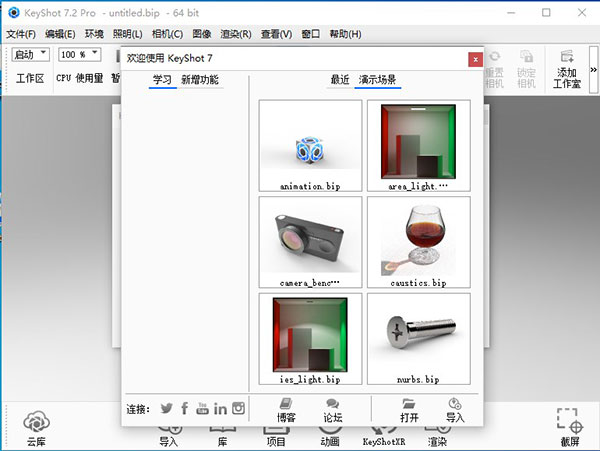Screen dimensions: 600x451
Task: Switch to the 最近 tab
Action: [x=340, y=80]
